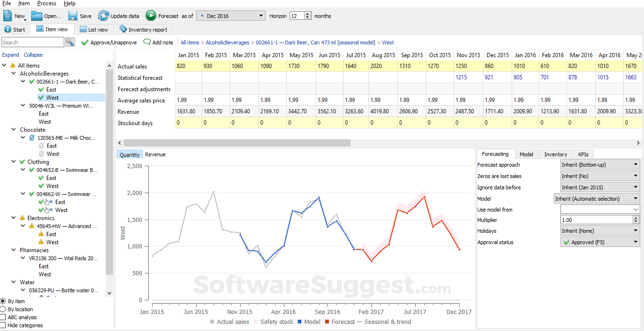Open the Approval status dropdown
Viewport: 644px width, 331px height.
(x=600, y=242)
